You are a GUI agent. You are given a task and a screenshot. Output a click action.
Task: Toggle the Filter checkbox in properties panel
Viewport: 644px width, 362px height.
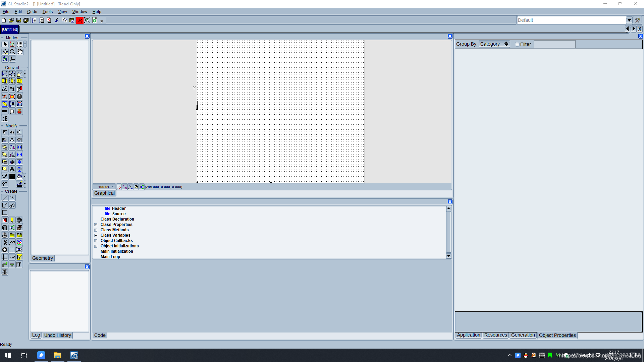[516, 44]
